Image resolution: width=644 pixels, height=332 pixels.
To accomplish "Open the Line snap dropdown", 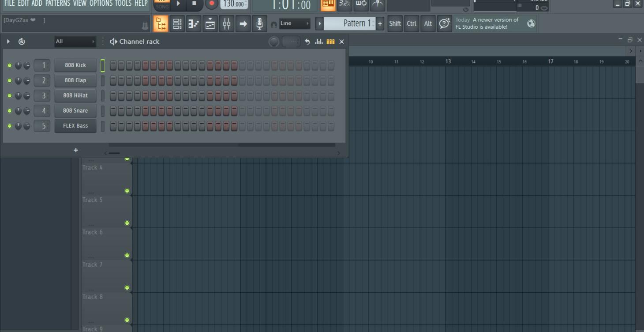I will (295, 23).
